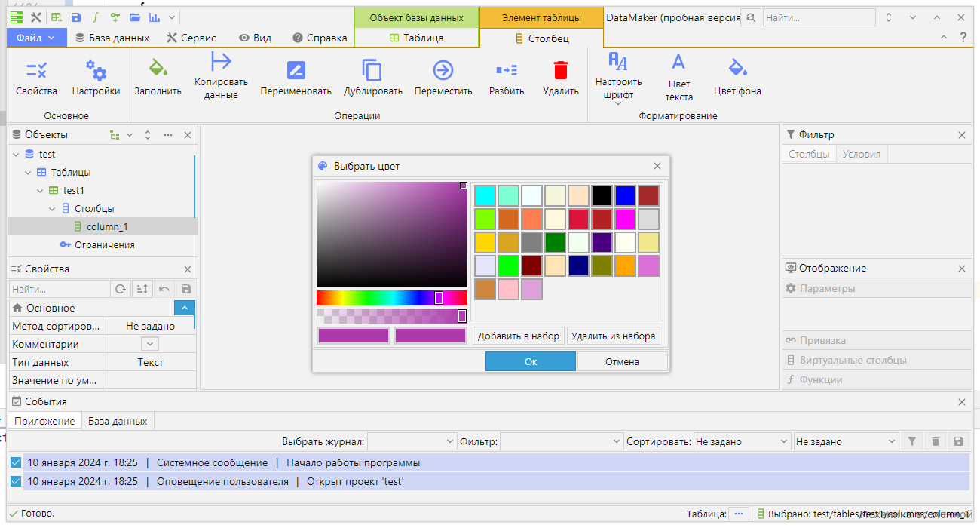Viewport: 980px width, 528px height.
Task: Click the Свойства ribbon icon
Action: pos(36,71)
